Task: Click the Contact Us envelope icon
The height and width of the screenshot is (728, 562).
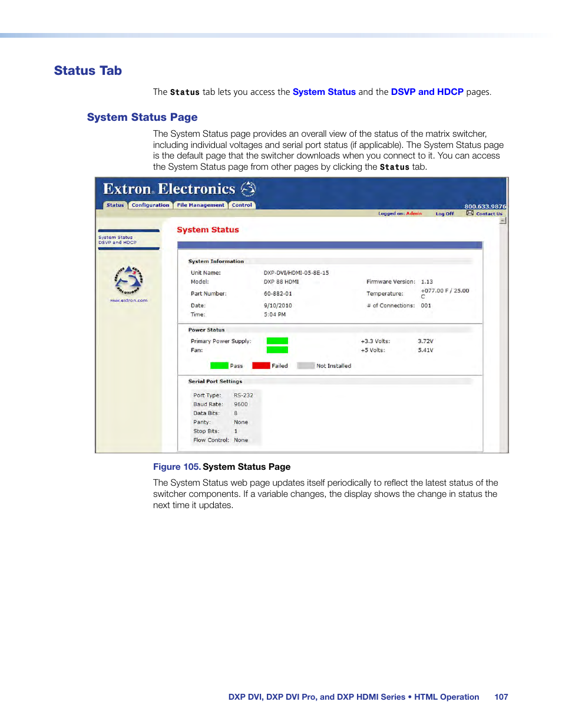Action: (x=470, y=213)
